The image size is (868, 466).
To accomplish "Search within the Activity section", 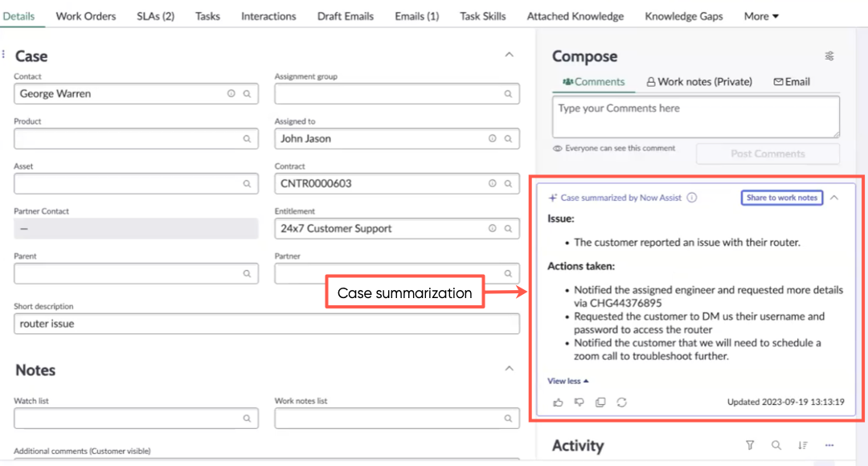I will 776,445.
